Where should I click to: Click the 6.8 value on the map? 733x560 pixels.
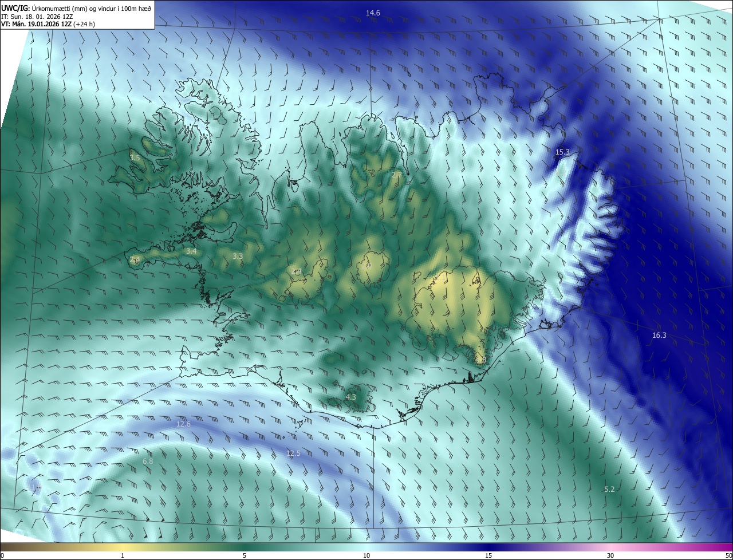click(x=148, y=461)
